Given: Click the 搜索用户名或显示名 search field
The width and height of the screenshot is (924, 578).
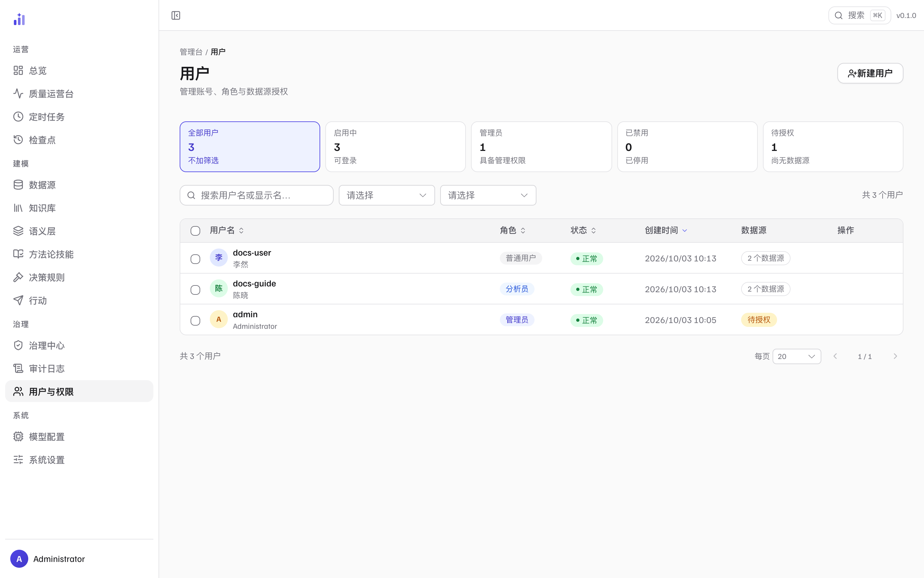Looking at the screenshot, I should click(256, 195).
